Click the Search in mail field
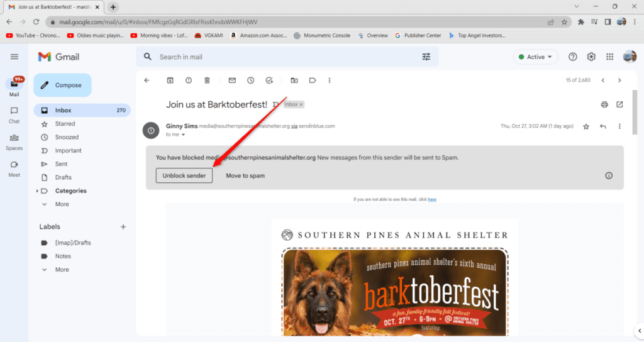This screenshot has width=644, height=342. 287,57
